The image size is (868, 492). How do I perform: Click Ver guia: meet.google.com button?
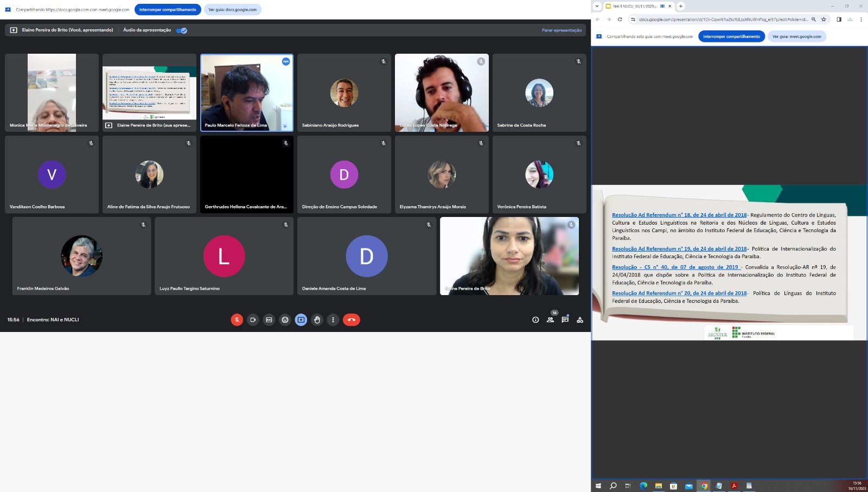[x=796, y=36]
